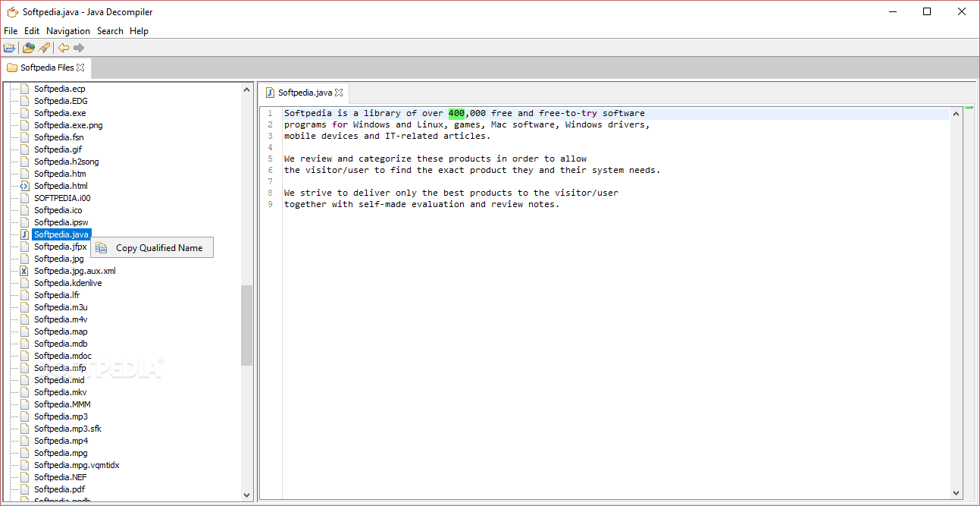Click the Java Decompiler app icon in title bar

tap(12, 12)
